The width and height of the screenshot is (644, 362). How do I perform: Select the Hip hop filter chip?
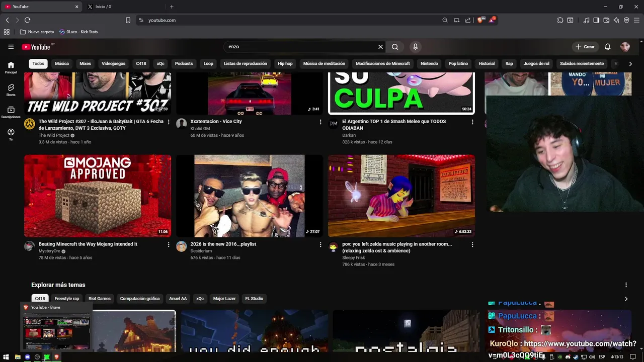pos(285,63)
